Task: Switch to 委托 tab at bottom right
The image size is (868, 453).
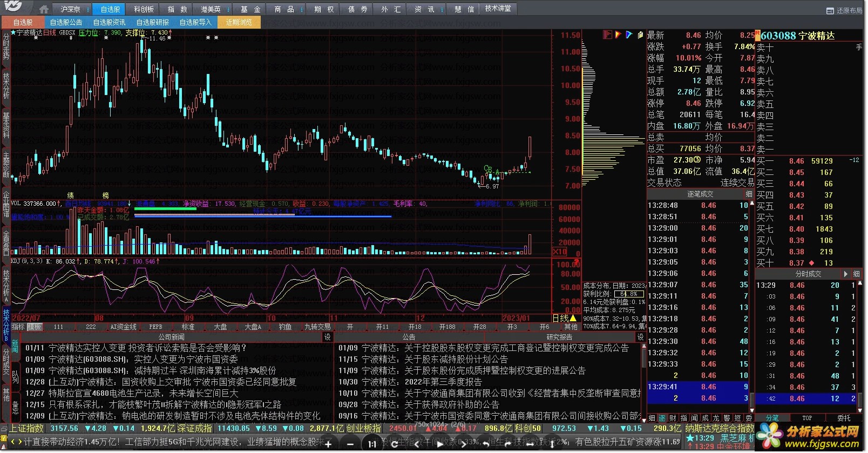Action: [x=844, y=418]
